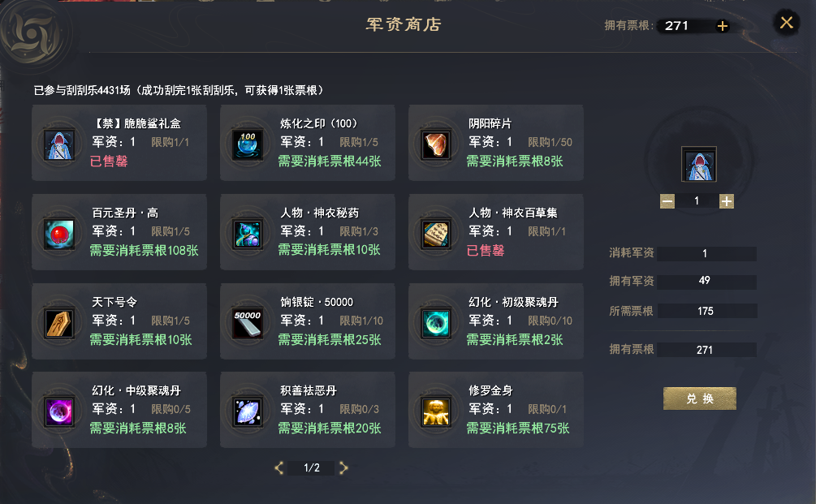The height and width of the screenshot is (504, 816).
Task: Decrease purchase quantity with minus button
Action: (667, 201)
